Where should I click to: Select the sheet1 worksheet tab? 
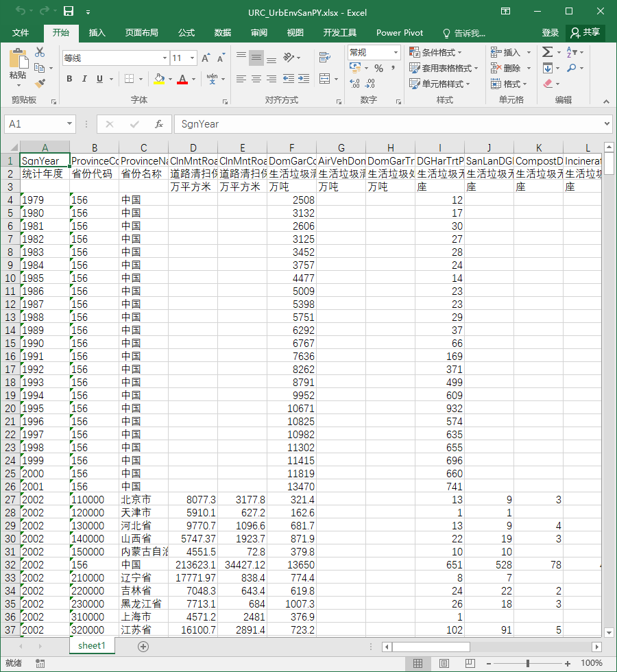tap(92, 646)
